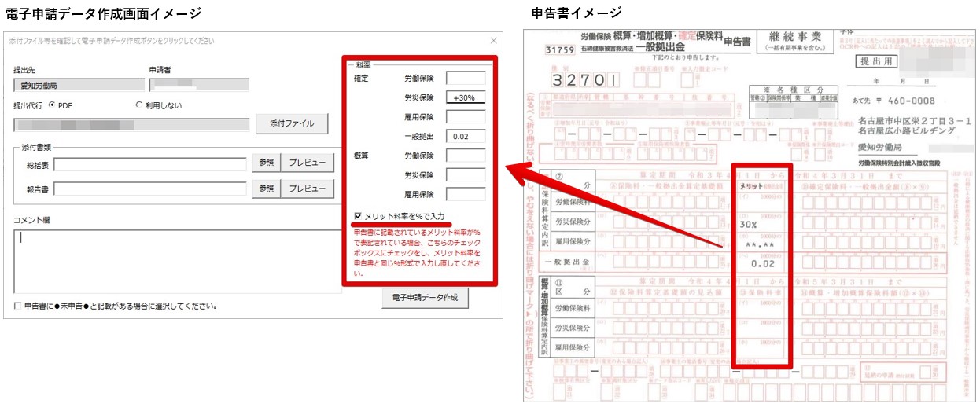Viewport: 980px width, 407px height.
Task: Click the greyed attached file path field
Action: pyautogui.click(x=131, y=124)
